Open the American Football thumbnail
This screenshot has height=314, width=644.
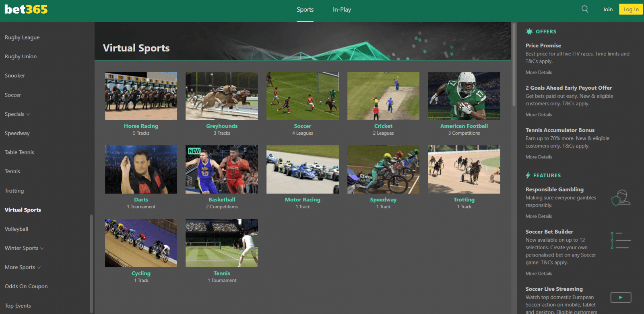coord(464,96)
